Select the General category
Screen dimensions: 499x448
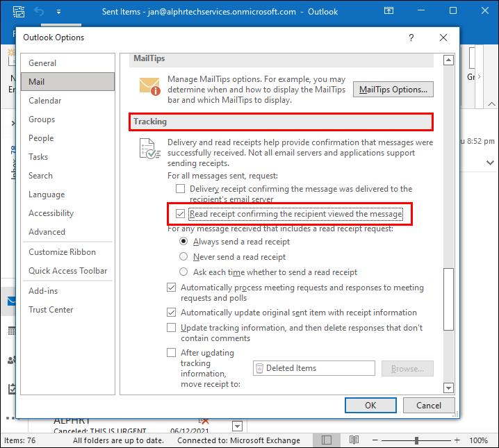pos(68,63)
